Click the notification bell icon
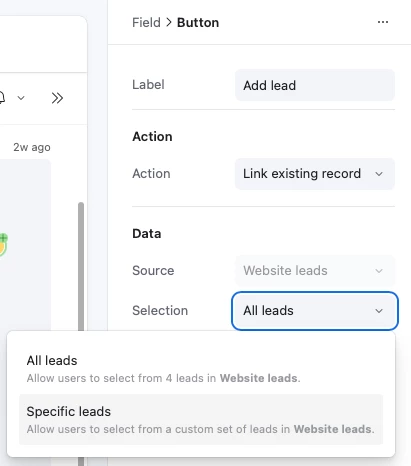Image resolution: width=411 pixels, height=466 pixels. (x=2, y=98)
